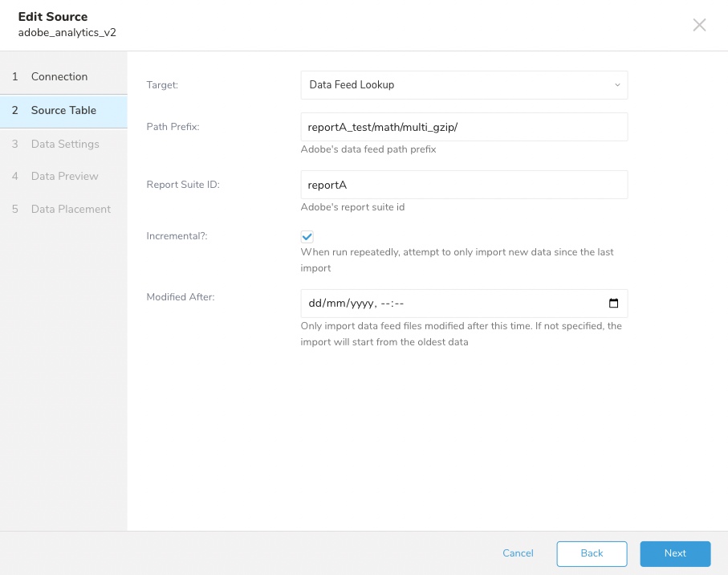The image size is (728, 575).
Task: Switch to the Data Placement step
Action: 71,210
